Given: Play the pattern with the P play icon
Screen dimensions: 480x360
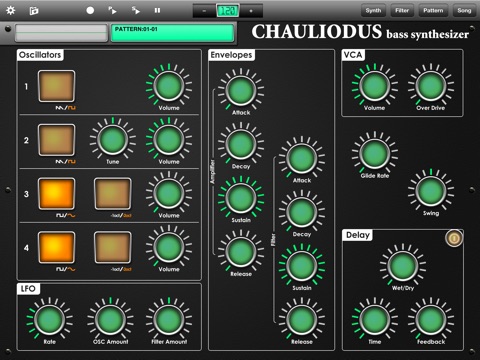Looking at the screenshot, I should click(112, 10).
